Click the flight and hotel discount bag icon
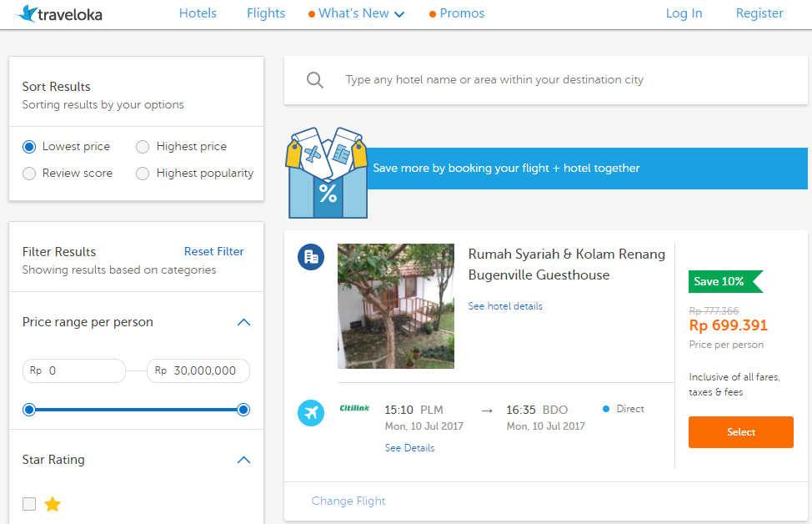812x524 pixels. [327, 174]
